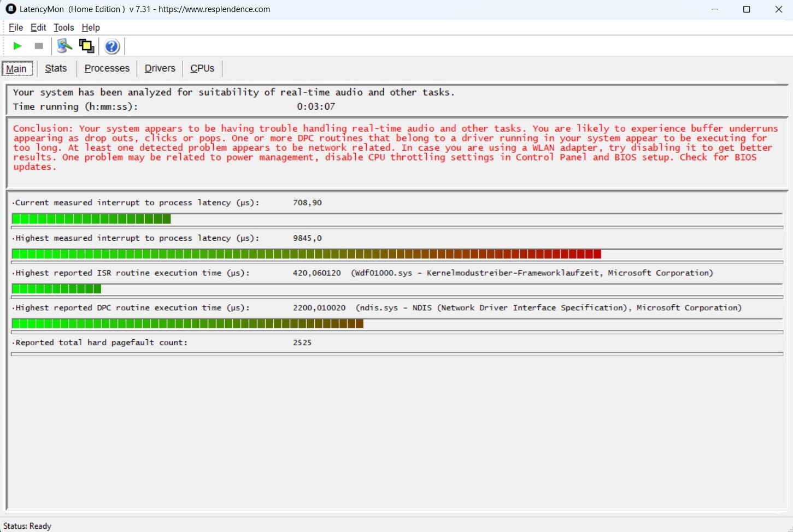Switch to the Processes tab
Viewport: 793px width, 532px height.
[x=107, y=69]
